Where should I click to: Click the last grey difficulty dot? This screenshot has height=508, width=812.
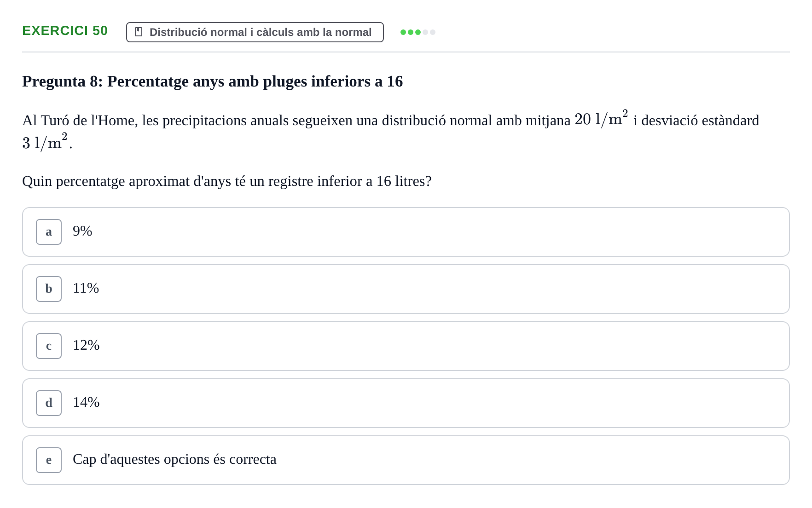(433, 32)
